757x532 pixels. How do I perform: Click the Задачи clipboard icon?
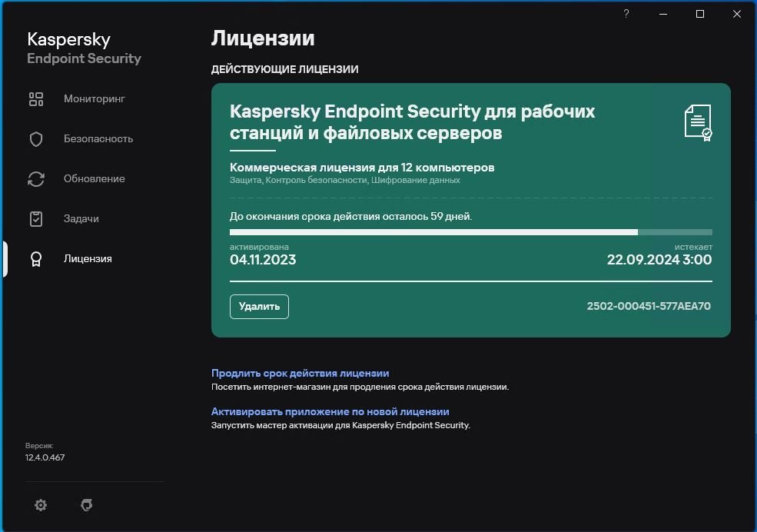tap(36, 219)
